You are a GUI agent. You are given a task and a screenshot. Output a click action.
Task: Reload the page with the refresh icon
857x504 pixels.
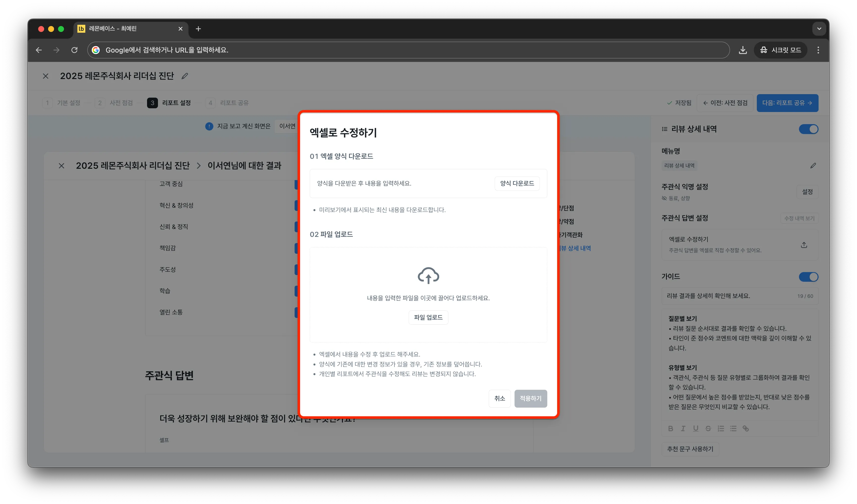click(74, 50)
